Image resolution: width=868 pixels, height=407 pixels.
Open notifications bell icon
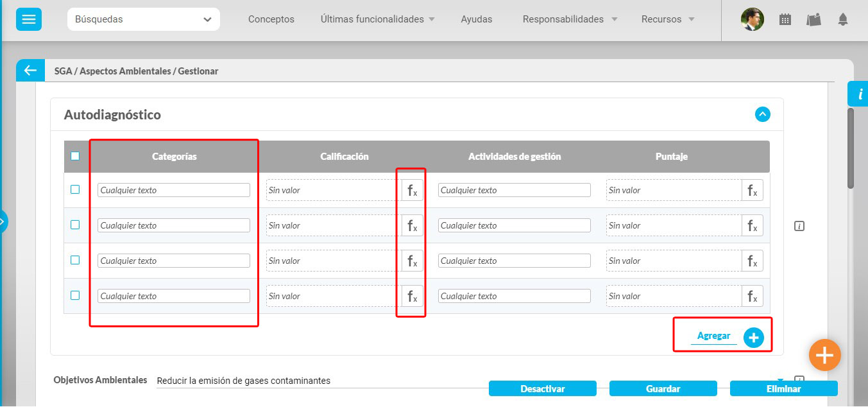point(843,19)
